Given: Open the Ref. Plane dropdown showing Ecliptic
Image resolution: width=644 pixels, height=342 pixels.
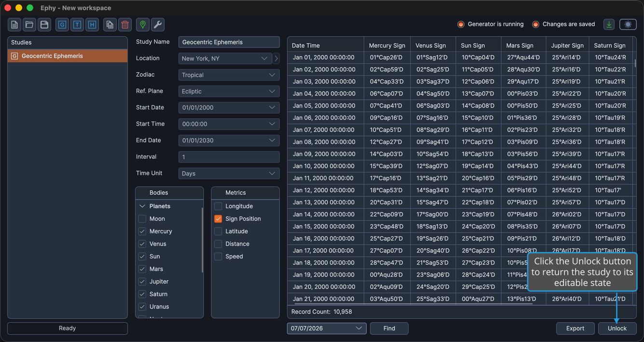Looking at the screenshot, I should (x=229, y=91).
